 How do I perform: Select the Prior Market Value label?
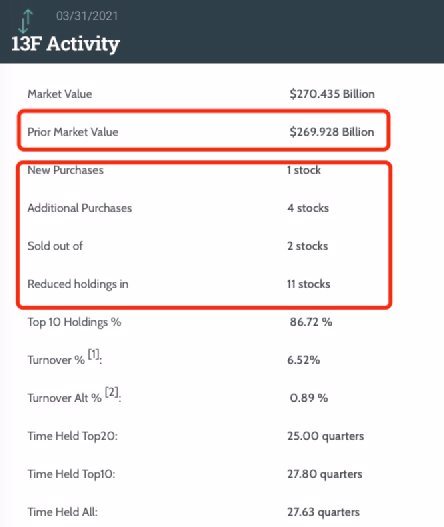click(x=73, y=132)
